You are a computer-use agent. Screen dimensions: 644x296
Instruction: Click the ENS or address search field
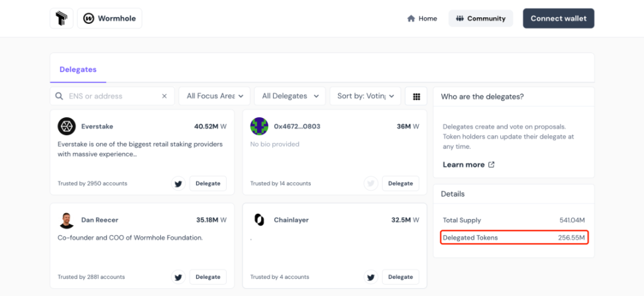[111, 96]
